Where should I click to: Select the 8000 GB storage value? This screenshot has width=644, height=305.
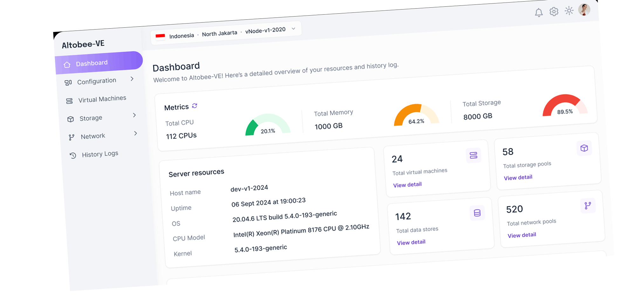(x=478, y=116)
